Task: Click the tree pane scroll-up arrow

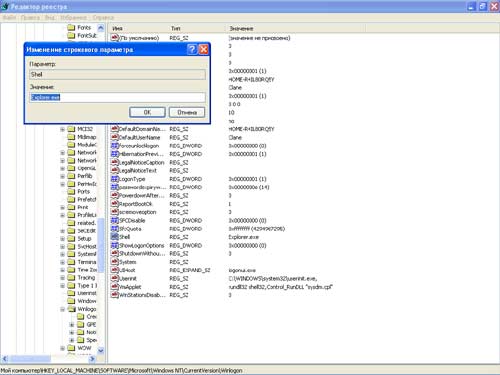Action: tap(101, 28)
